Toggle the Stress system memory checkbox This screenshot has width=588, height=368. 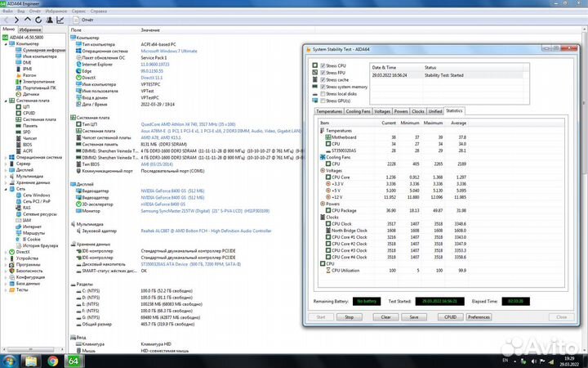pyautogui.click(x=323, y=87)
